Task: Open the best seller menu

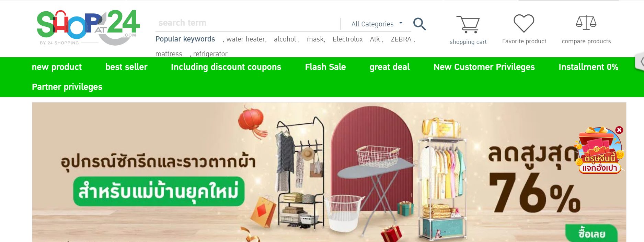Action: (126, 67)
